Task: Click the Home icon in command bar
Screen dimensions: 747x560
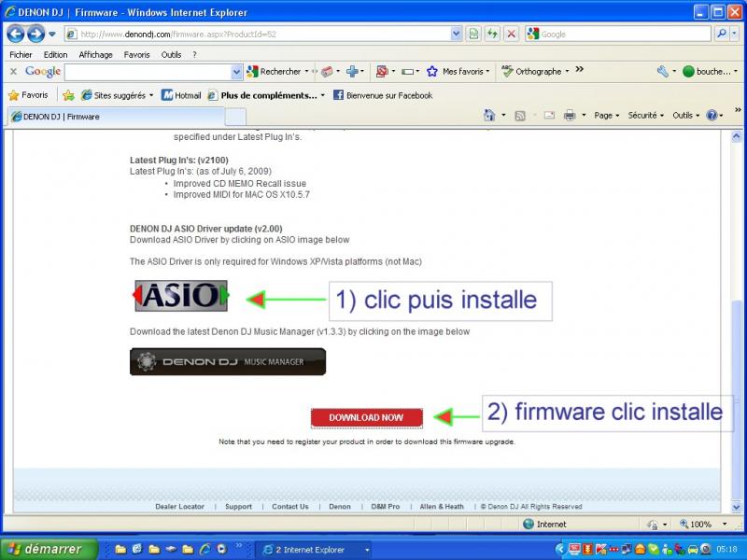Action: point(489,115)
